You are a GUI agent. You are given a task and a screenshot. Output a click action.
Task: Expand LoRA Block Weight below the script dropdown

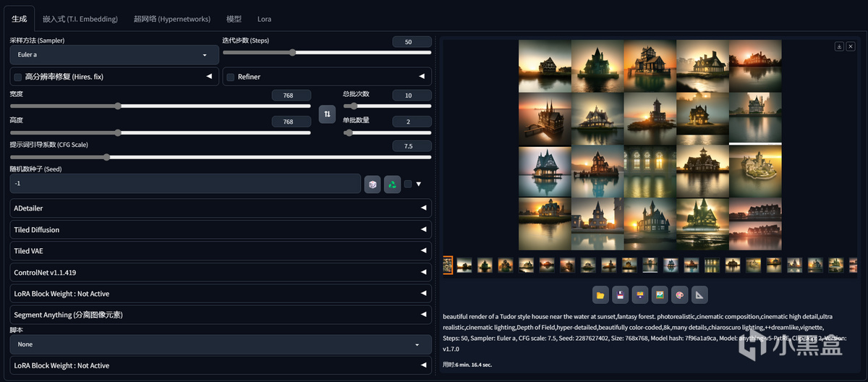[x=221, y=365]
